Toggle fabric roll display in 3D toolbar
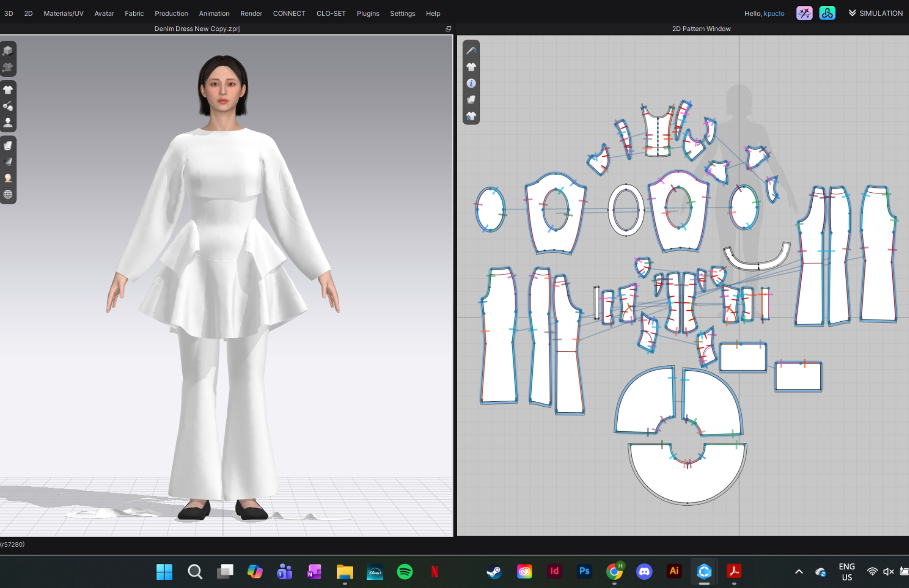The height and width of the screenshot is (588, 909). 8,145
